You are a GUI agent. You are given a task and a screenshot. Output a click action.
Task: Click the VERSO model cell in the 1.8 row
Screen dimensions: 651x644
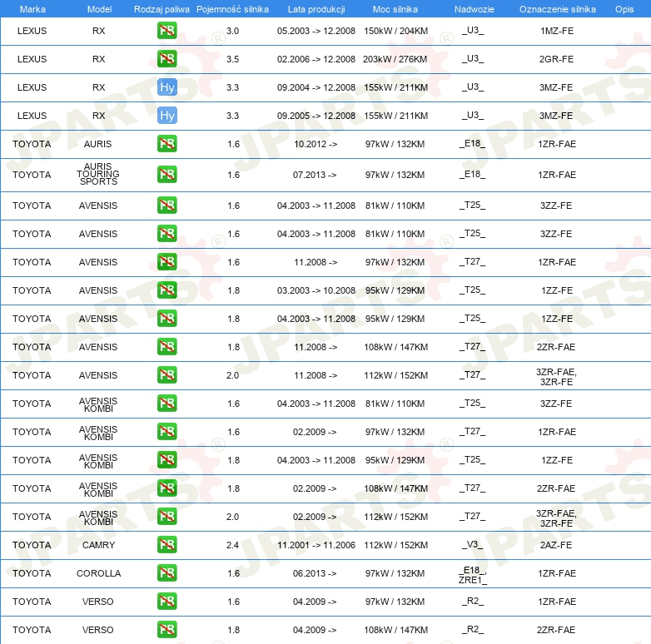(x=97, y=630)
